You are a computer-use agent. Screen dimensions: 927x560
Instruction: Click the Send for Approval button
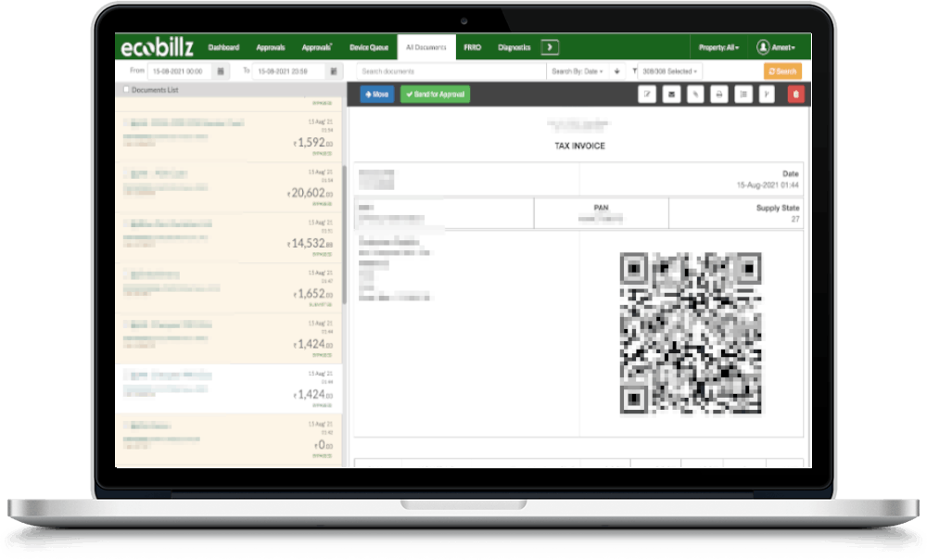(x=435, y=94)
